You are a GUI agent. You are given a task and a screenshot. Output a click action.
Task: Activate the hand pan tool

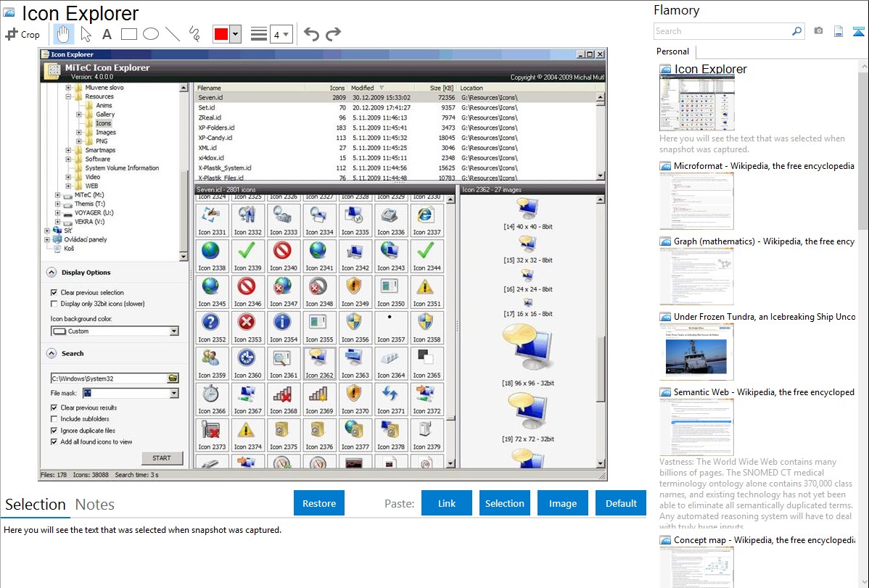click(x=63, y=34)
